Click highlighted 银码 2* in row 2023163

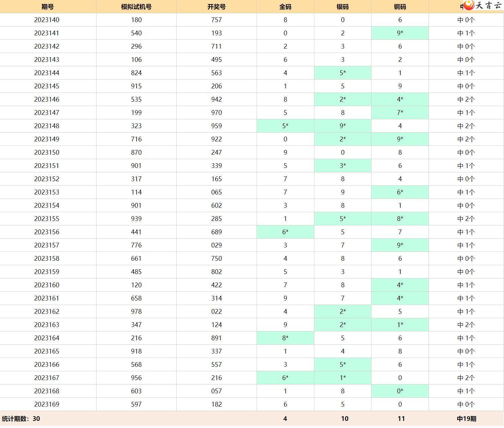343,325
